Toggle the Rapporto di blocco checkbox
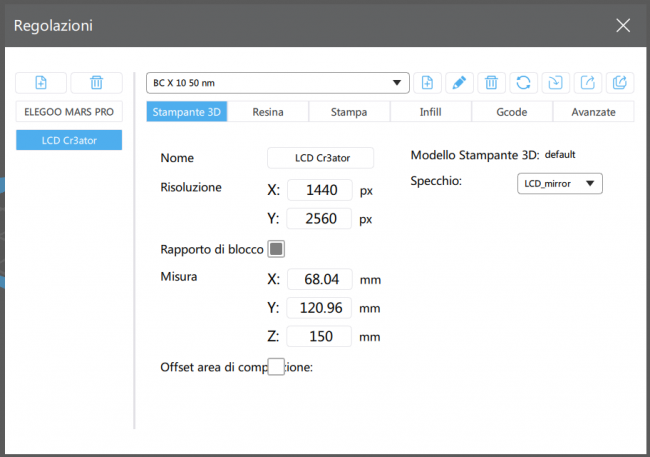 click(x=277, y=249)
